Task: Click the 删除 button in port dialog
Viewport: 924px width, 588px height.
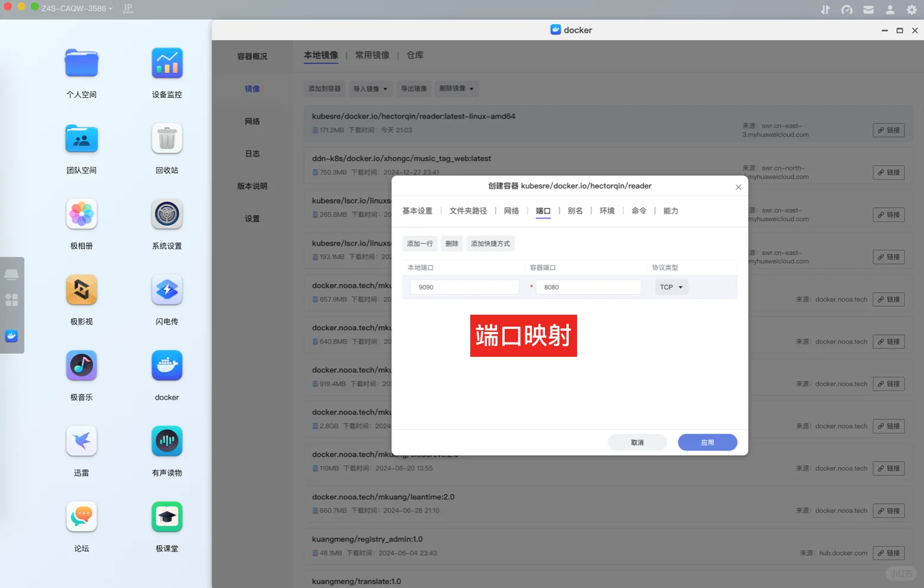Action: (x=452, y=244)
